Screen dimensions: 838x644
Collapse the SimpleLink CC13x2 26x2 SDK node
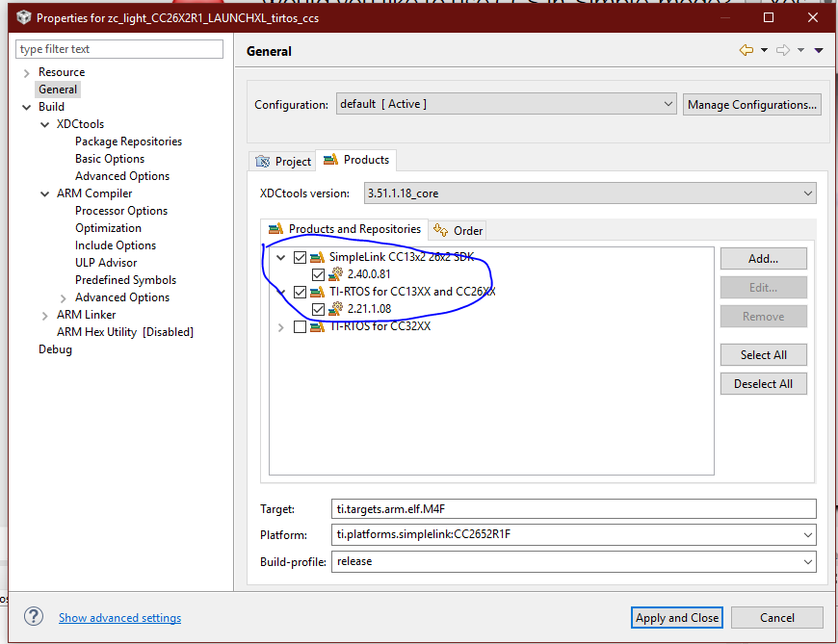coord(280,257)
